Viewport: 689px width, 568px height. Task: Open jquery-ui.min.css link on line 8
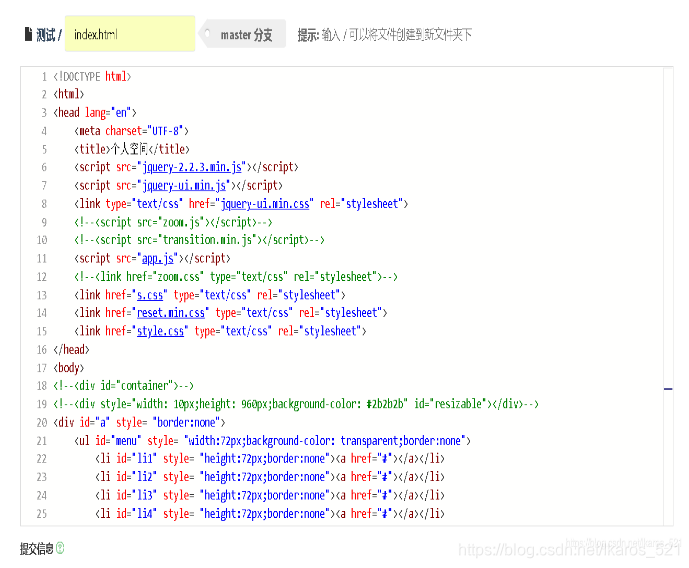265,204
